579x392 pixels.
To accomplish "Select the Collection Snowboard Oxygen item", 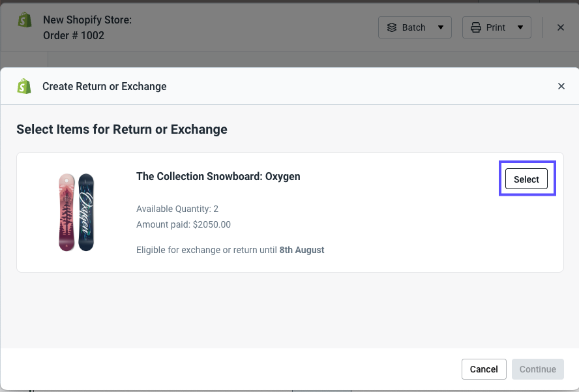I will pos(526,179).
